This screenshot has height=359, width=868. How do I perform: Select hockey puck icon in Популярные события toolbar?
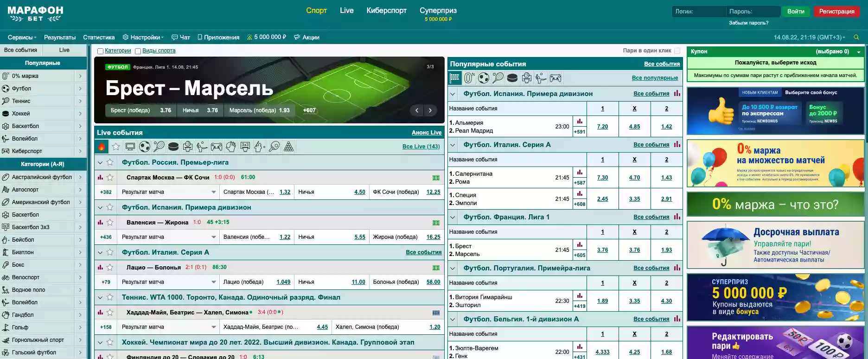coord(512,78)
